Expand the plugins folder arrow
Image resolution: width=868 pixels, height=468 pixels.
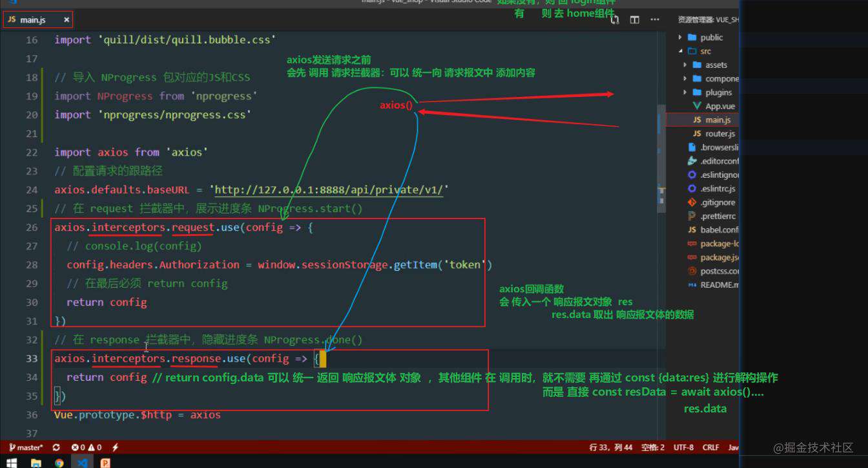685,92
